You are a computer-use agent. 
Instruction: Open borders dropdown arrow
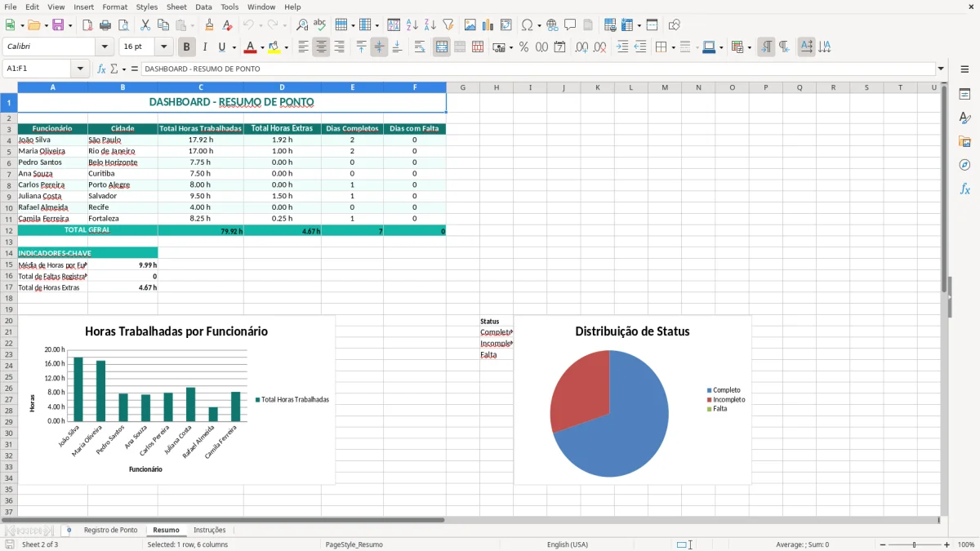click(672, 47)
